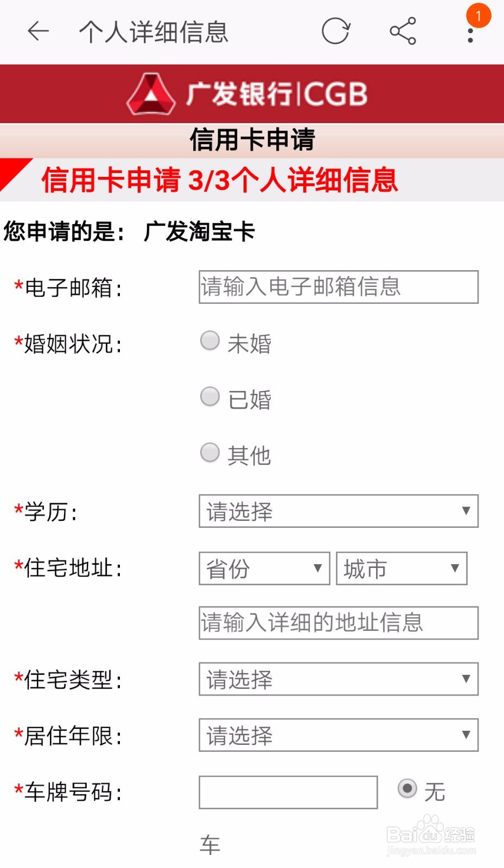Open the 住宅类型 dropdown
The image size is (504, 868).
tap(339, 679)
